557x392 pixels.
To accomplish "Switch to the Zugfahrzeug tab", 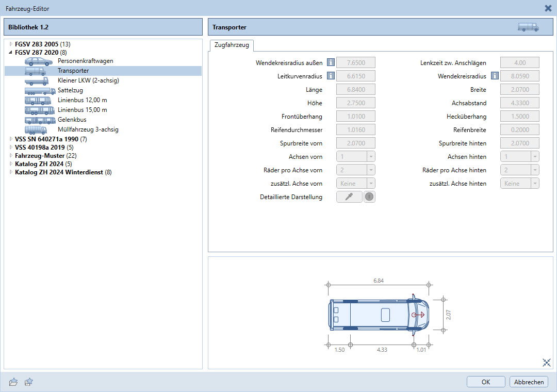I will tap(231, 45).
